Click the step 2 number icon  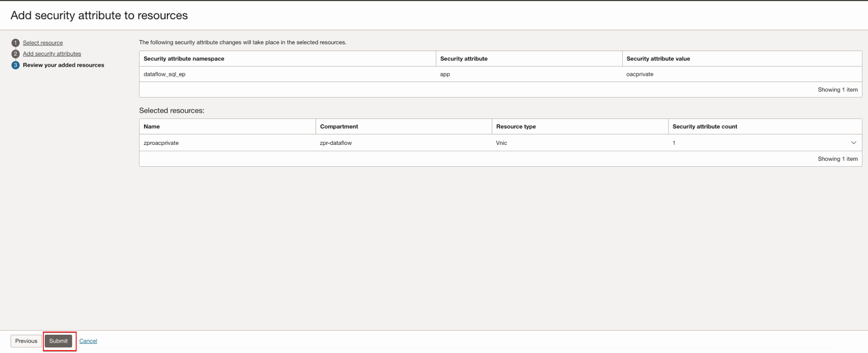pos(15,54)
